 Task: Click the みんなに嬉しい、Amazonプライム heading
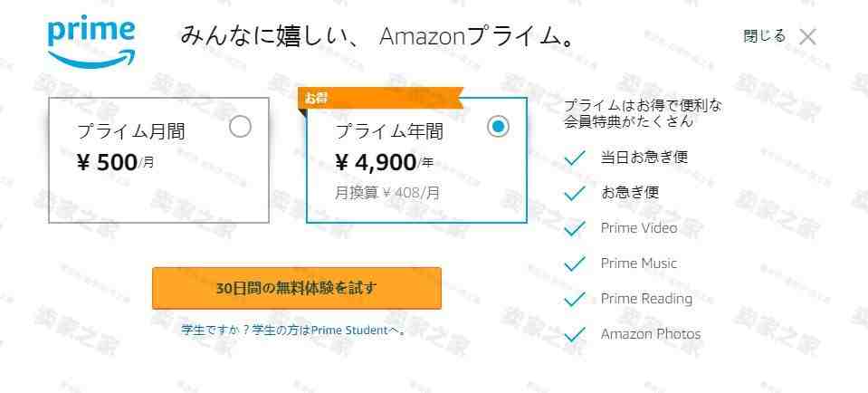click(377, 37)
